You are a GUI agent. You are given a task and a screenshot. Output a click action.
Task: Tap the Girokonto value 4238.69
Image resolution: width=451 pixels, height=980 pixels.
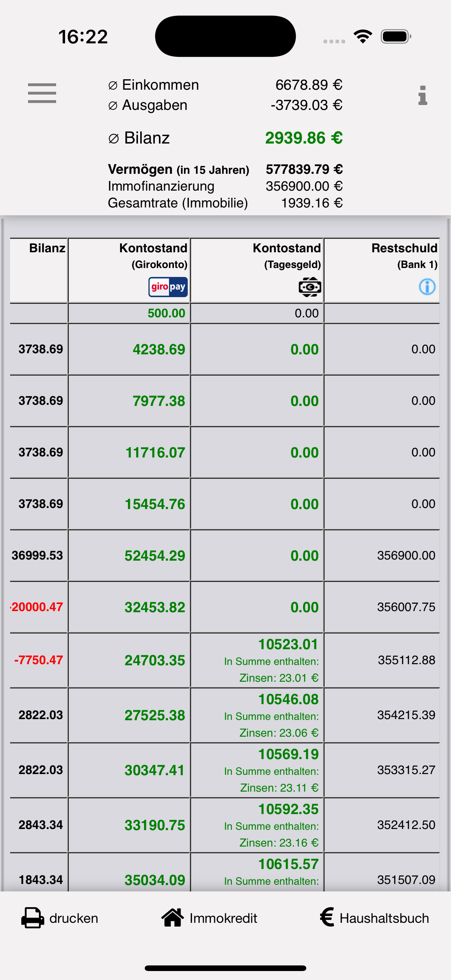click(159, 349)
